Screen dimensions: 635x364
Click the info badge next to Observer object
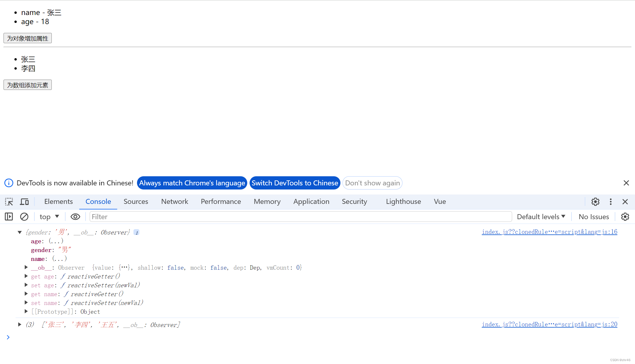tap(136, 232)
